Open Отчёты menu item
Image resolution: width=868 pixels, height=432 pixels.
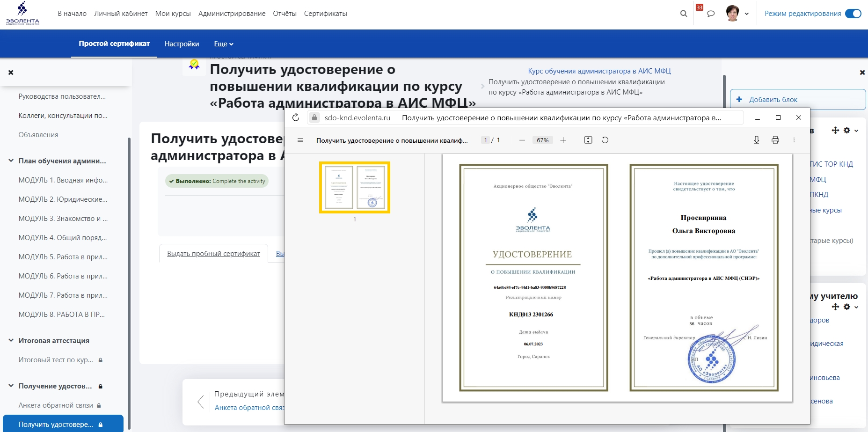pyautogui.click(x=284, y=14)
